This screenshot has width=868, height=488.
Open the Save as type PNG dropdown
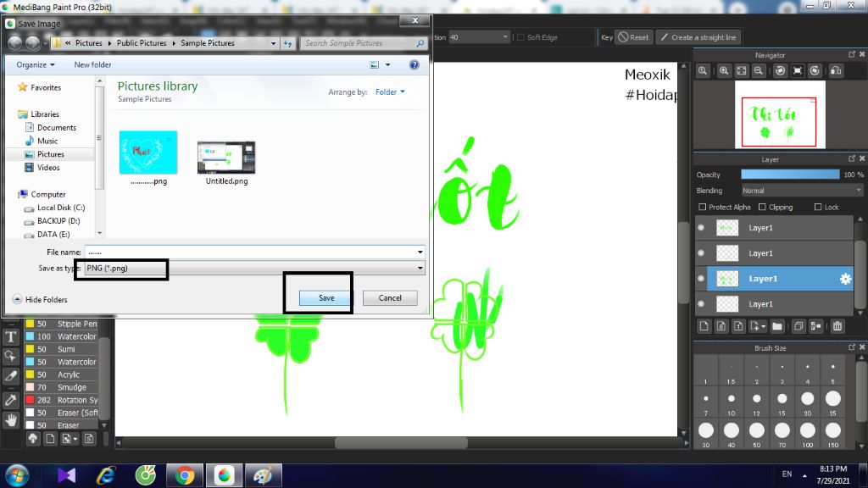pyautogui.click(x=254, y=269)
